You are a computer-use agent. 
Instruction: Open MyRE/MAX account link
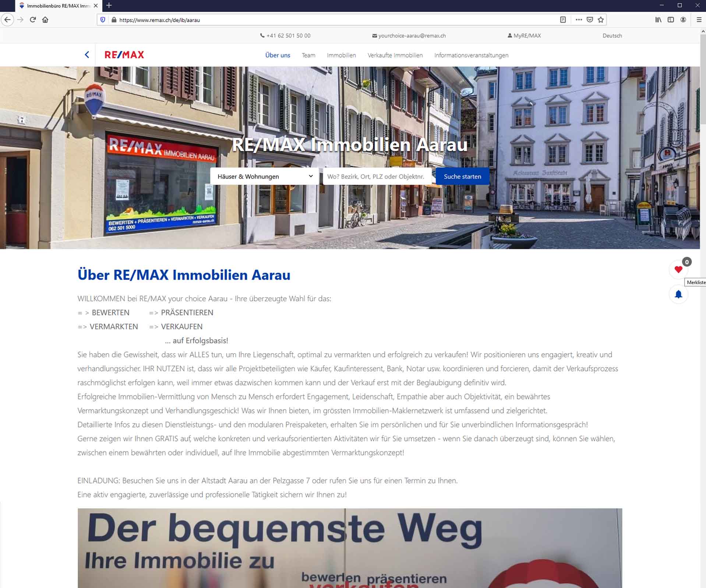[524, 36]
